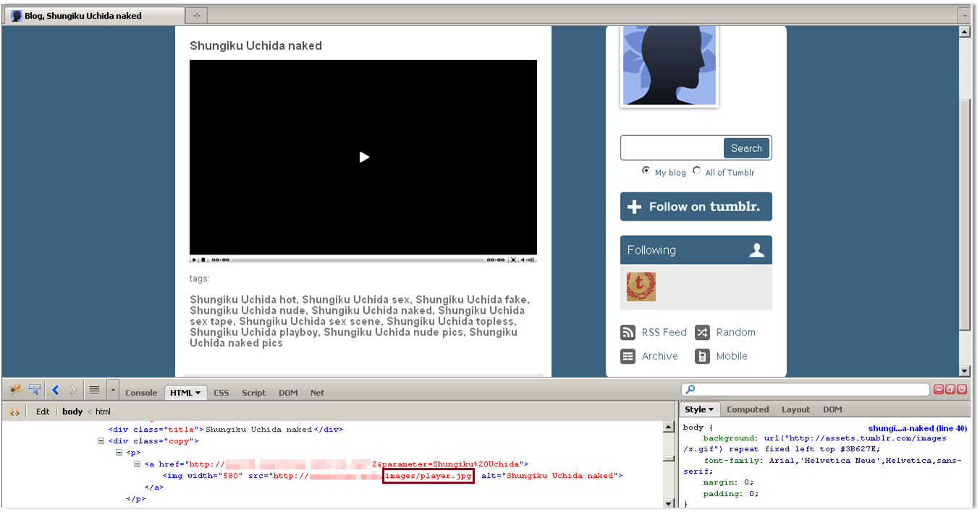Deactivate Firebug with red power button
980x512 pixels.
[962, 390]
